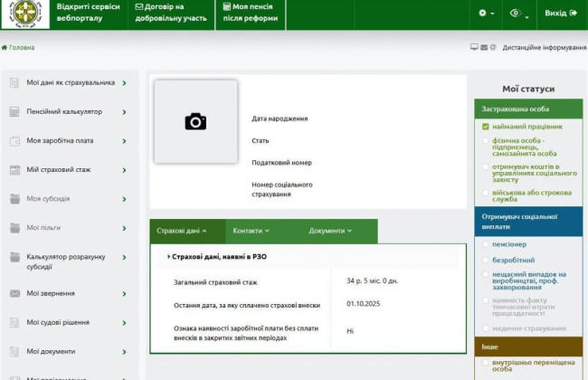Open Відкриті сервіси вебпорталу menu

tap(88, 13)
